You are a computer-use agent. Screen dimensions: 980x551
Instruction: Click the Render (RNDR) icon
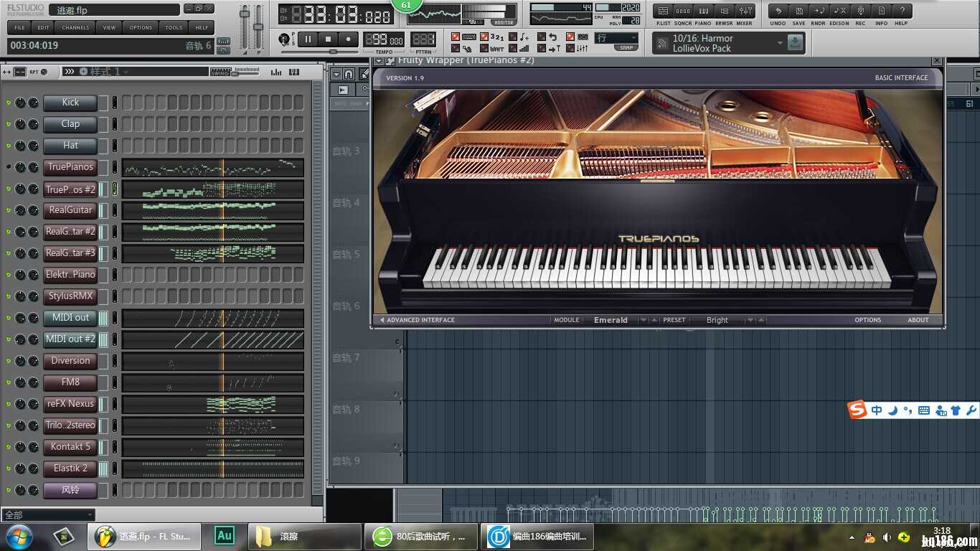click(x=819, y=11)
